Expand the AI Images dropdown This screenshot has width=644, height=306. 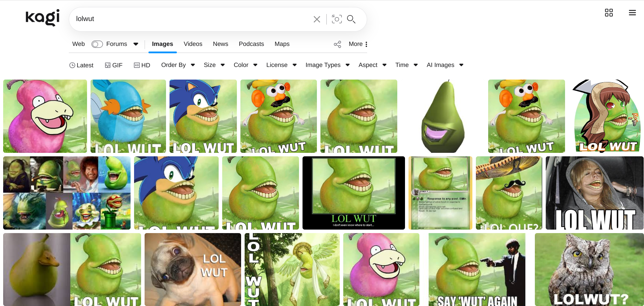(x=445, y=65)
